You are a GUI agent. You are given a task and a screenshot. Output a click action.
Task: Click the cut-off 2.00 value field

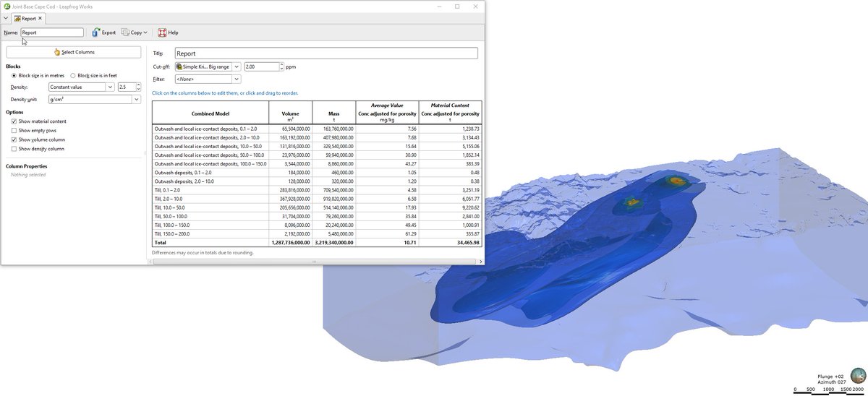[x=261, y=66]
